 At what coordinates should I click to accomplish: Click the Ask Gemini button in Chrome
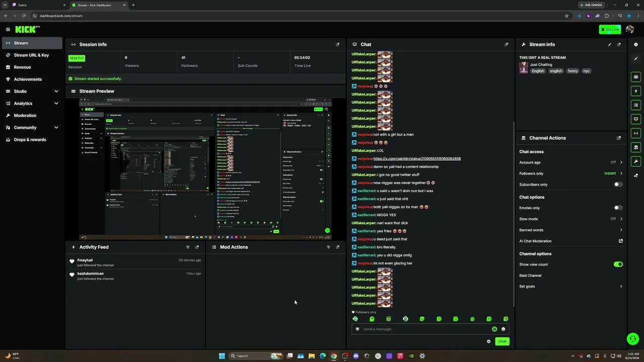(x=591, y=5)
